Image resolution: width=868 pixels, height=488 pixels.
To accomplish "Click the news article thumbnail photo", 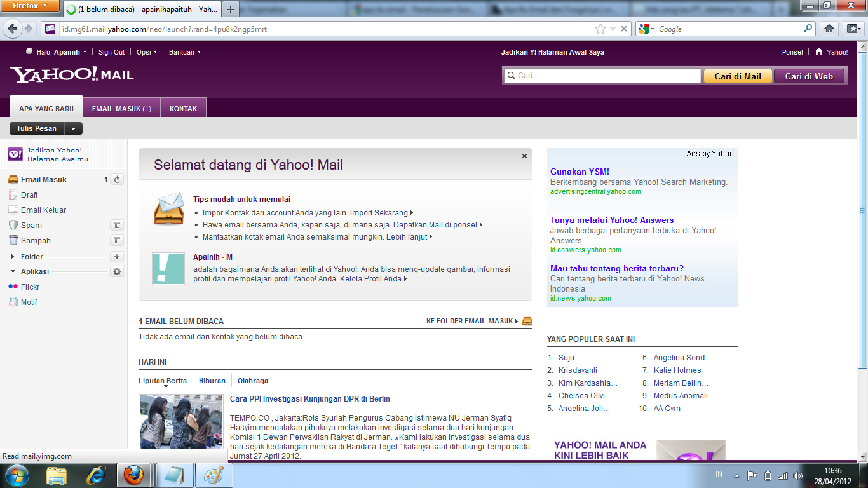I will point(181,422).
